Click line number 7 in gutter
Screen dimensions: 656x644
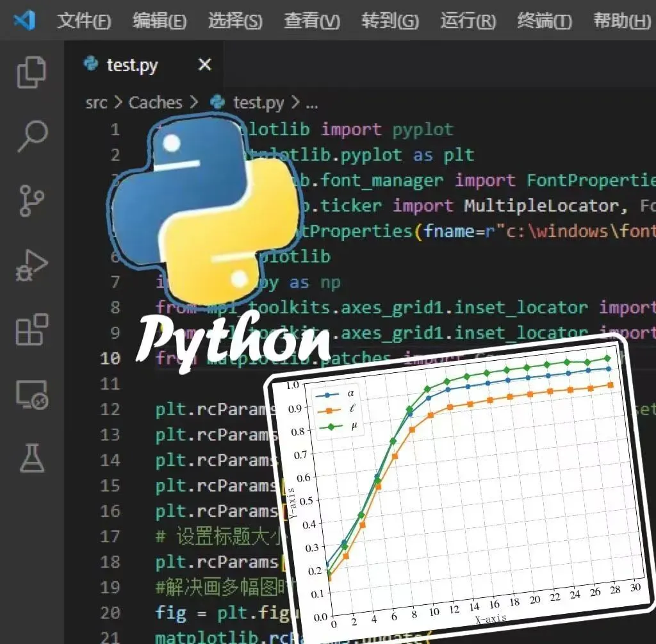pos(115,282)
